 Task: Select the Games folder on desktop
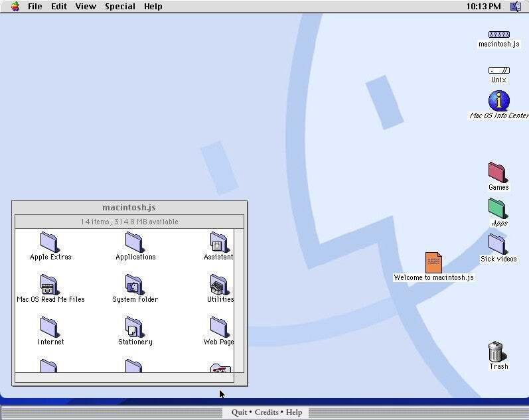[x=498, y=173]
